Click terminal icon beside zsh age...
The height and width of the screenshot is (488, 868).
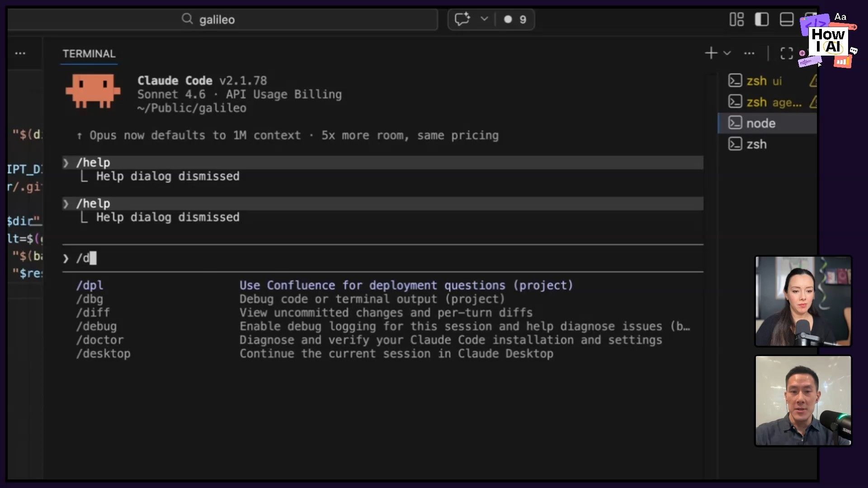tap(735, 102)
